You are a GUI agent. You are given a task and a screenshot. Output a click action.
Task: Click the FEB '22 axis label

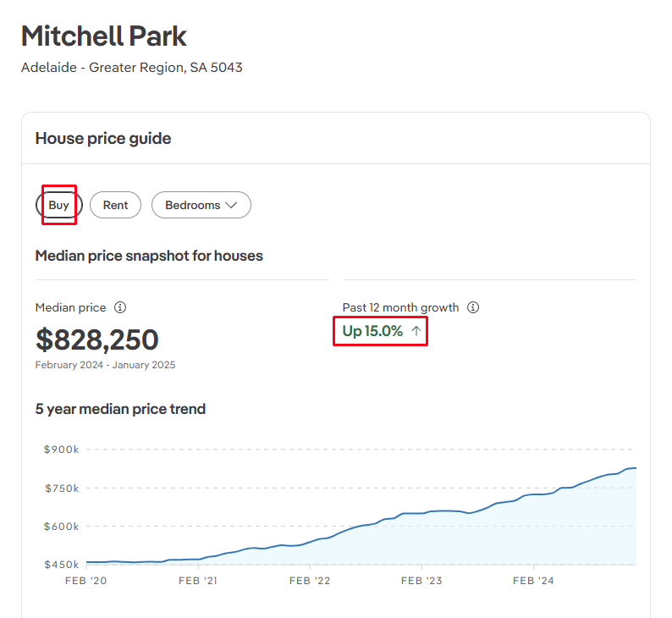pos(310,581)
